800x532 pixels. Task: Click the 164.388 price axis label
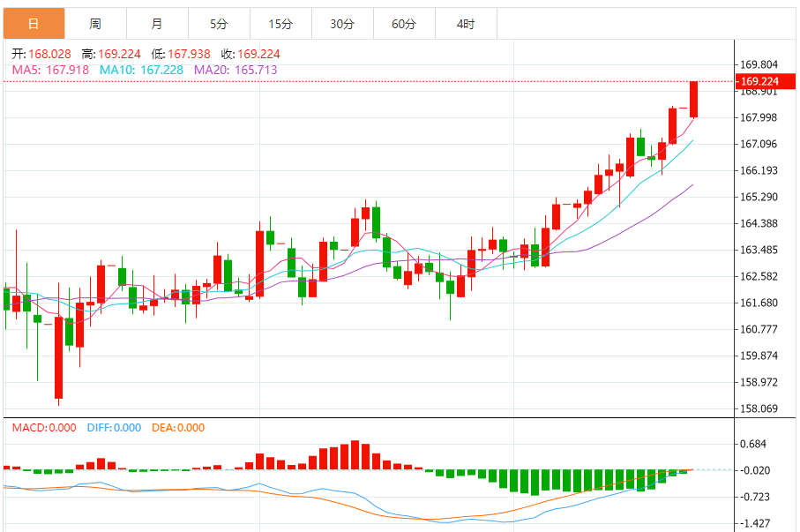(759, 223)
